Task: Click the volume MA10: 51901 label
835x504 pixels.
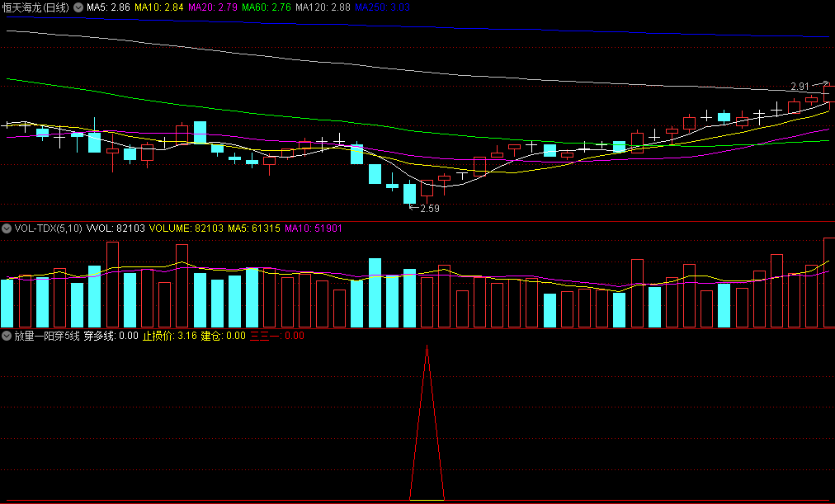Action: 314,228
